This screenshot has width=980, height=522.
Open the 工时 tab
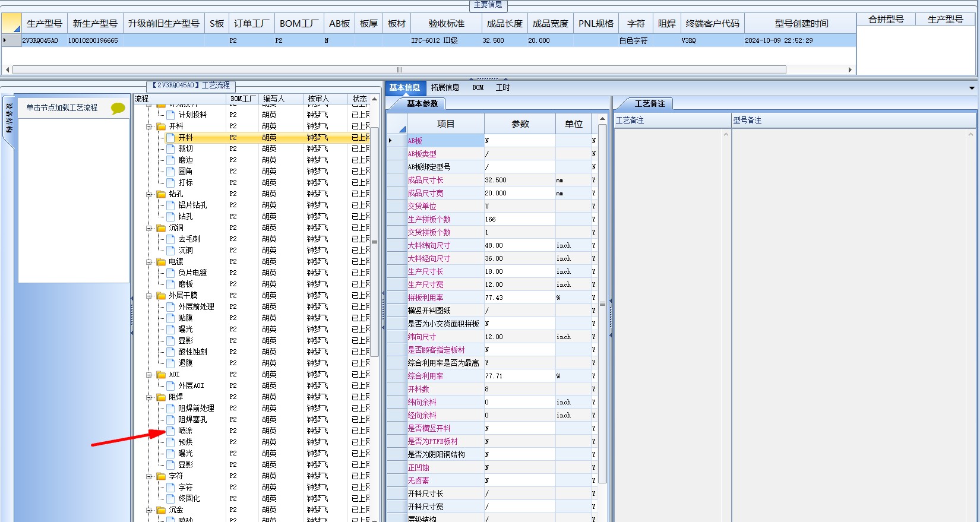tap(503, 88)
